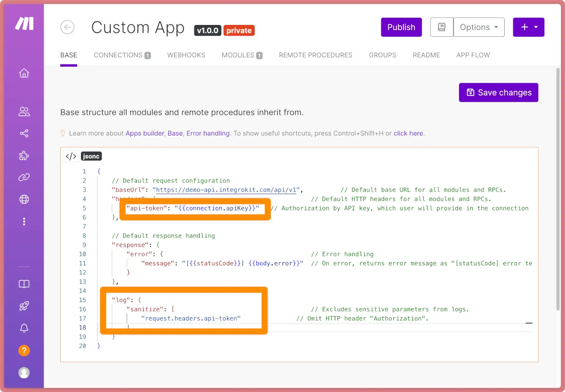Go to Home via house icon
This screenshot has height=392, width=565.
coord(24,73)
